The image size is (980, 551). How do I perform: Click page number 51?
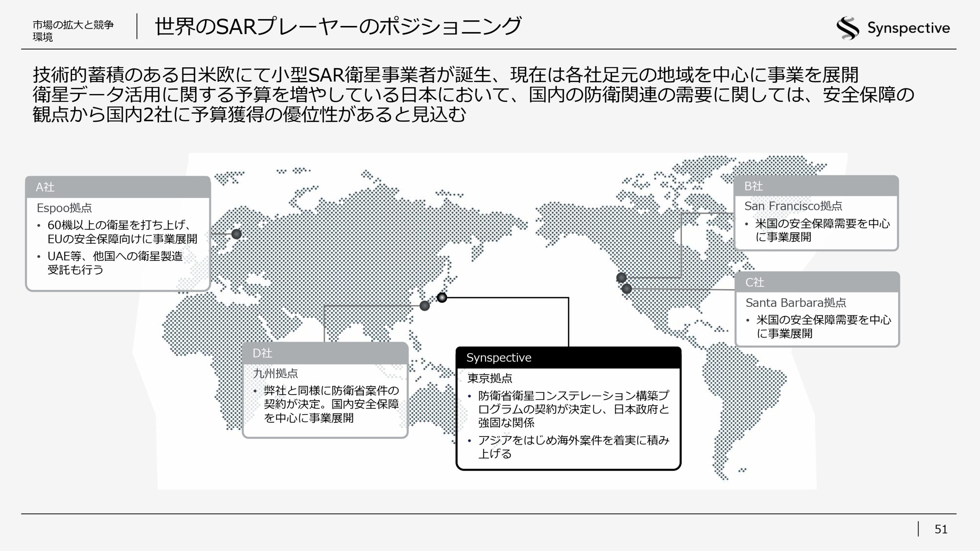coord(941,529)
